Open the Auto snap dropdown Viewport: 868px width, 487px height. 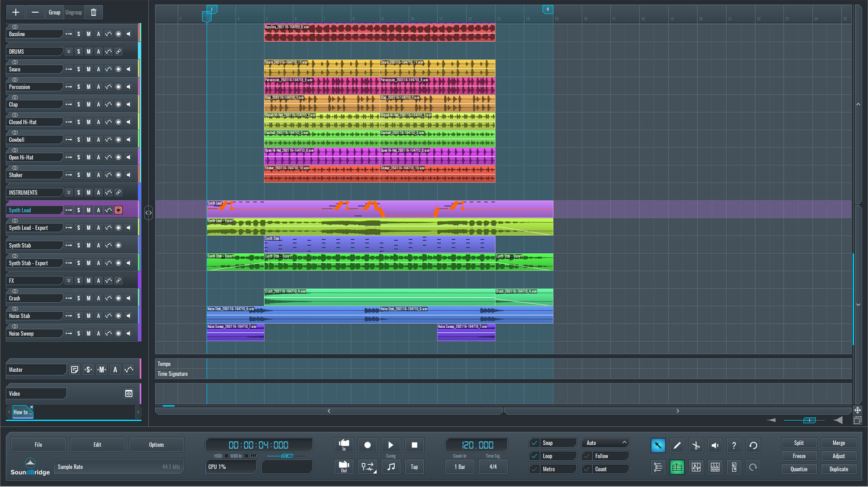tap(605, 443)
